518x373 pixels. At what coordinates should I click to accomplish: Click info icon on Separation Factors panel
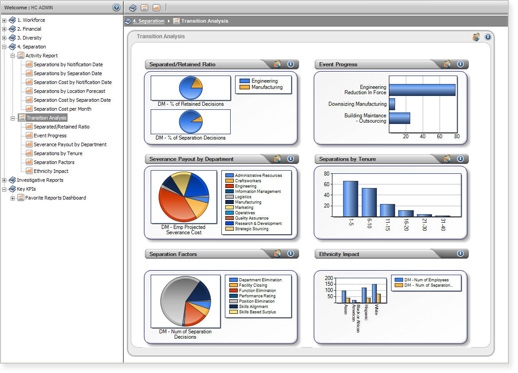[x=291, y=254]
